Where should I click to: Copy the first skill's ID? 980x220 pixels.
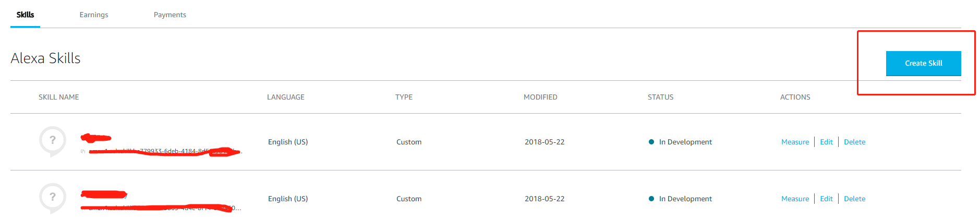pos(83,152)
